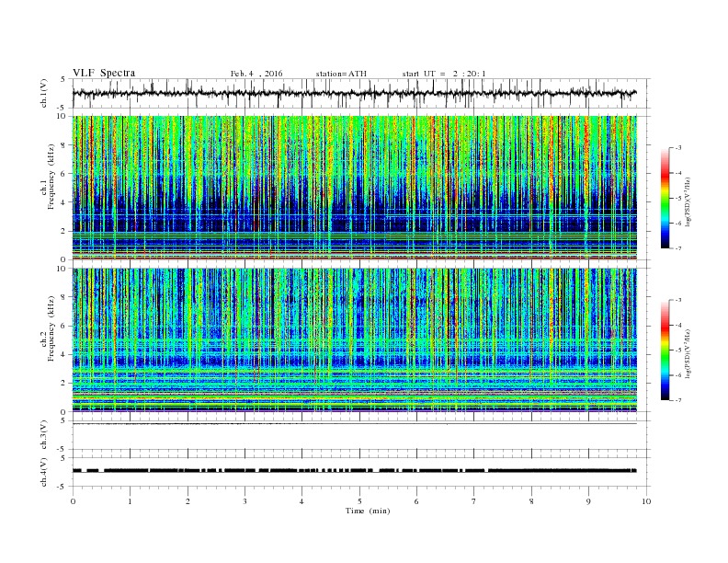Click the ch.2 spectrogram PSD color bar
The image size is (728, 563).
pos(665,350)
